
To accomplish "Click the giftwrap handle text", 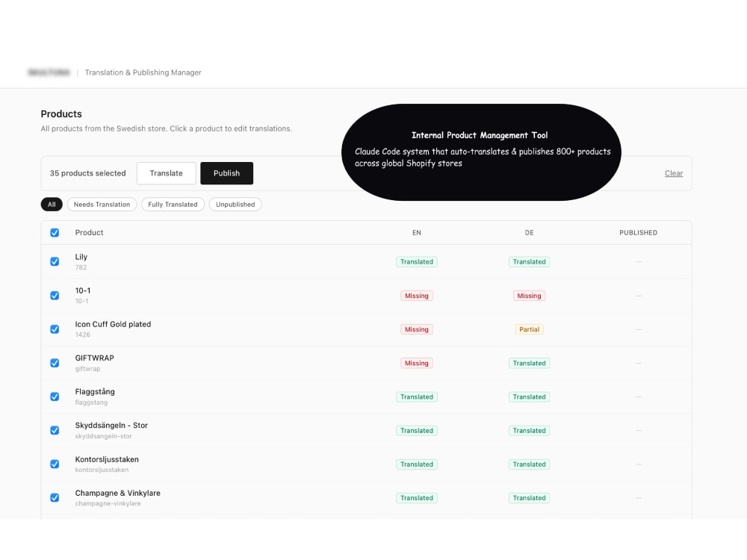I will (87, 369).
